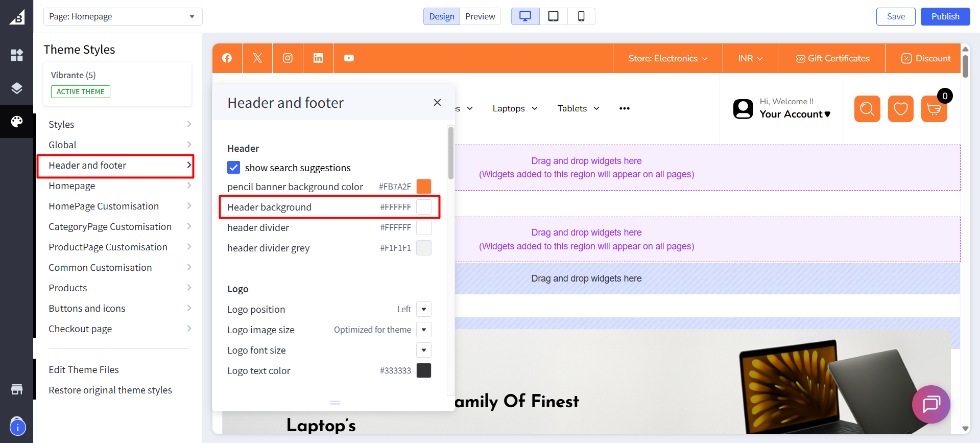Expand the INR currency dropdown
The height and width of the screenshot is (443, 980).
click(x=750, y=58)
